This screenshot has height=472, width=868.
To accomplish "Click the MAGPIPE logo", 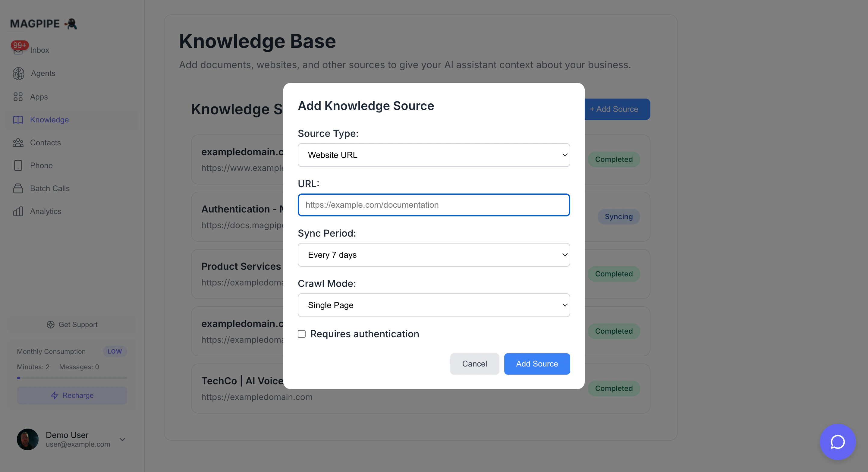I will point(43,24).
